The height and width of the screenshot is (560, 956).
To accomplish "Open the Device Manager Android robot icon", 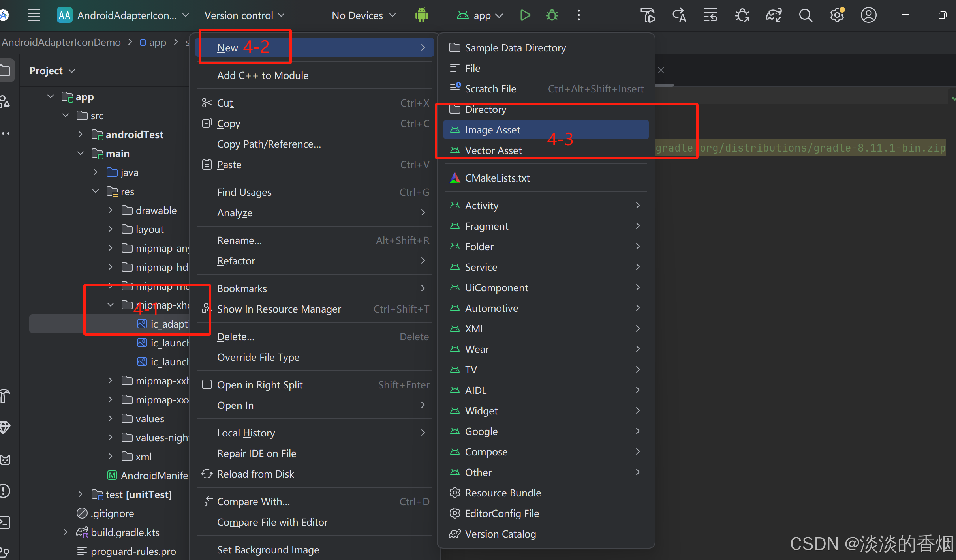I will 421,15.
